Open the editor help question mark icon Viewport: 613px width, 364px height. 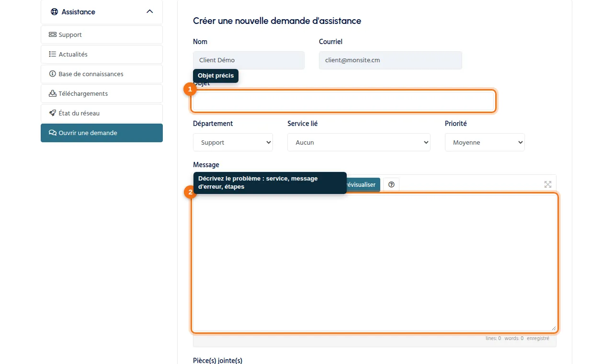click(x=391, y=185)
